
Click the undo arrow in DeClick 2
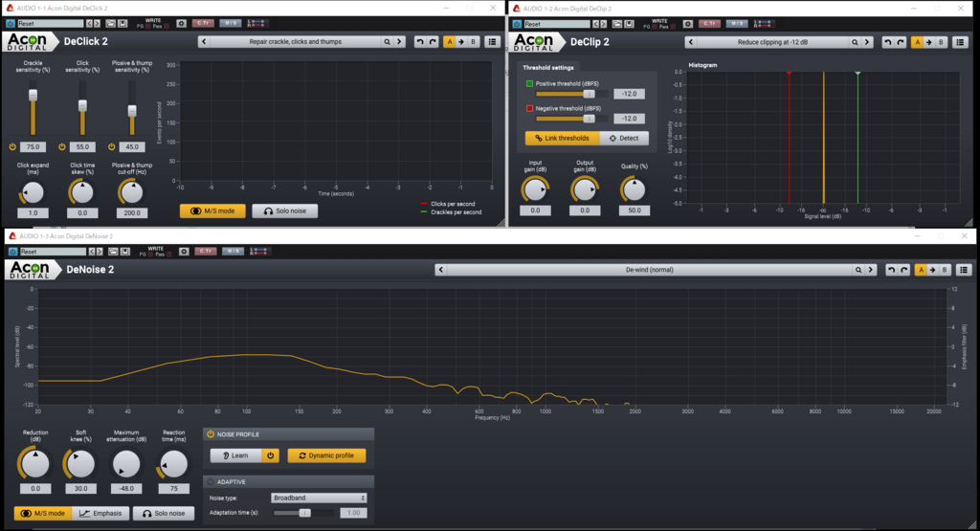[420, 42]
